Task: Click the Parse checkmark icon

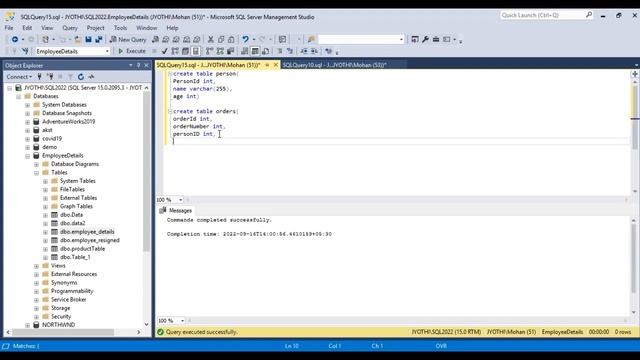Action: pyautogui.click(x=164, y=51)
